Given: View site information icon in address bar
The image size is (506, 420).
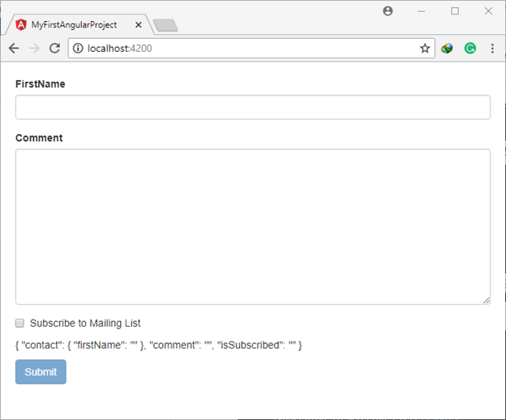Looking at the screenshot, I should click(78, 49).
